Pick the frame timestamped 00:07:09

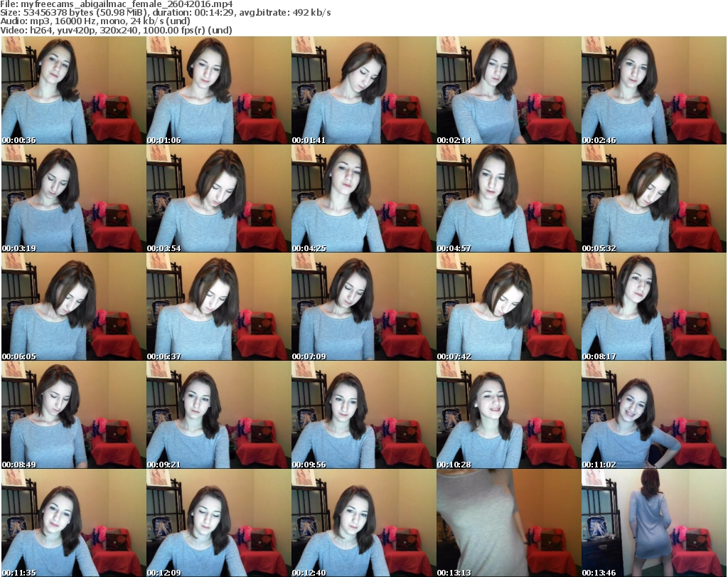point(363,307)
